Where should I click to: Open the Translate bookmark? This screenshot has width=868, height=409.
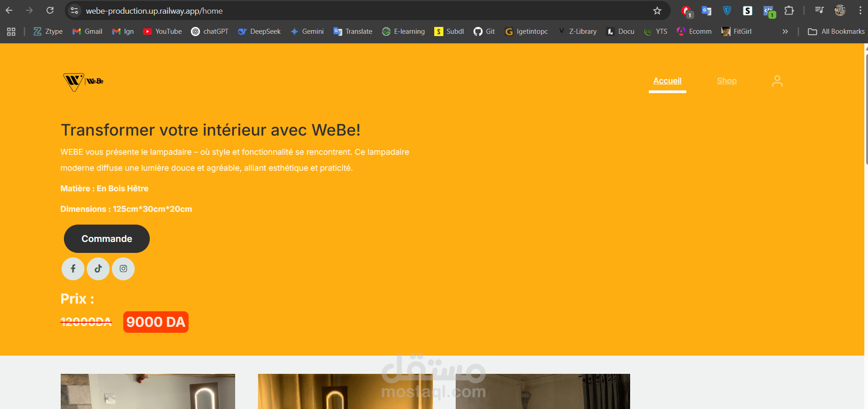[353, 31]
